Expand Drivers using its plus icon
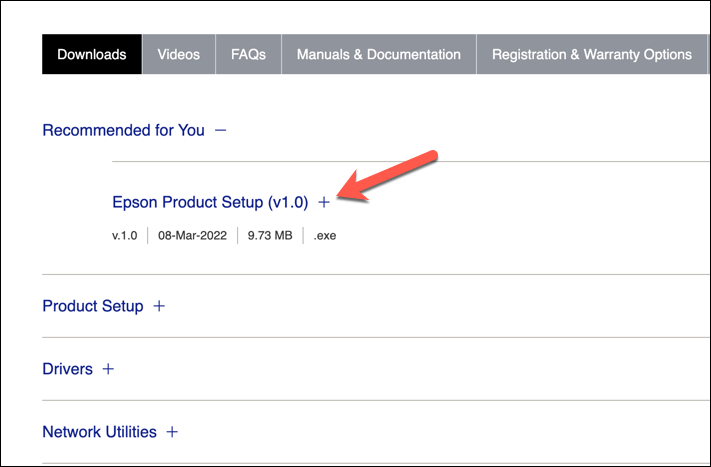Screen dimensions: 711x467 [108, 369]
